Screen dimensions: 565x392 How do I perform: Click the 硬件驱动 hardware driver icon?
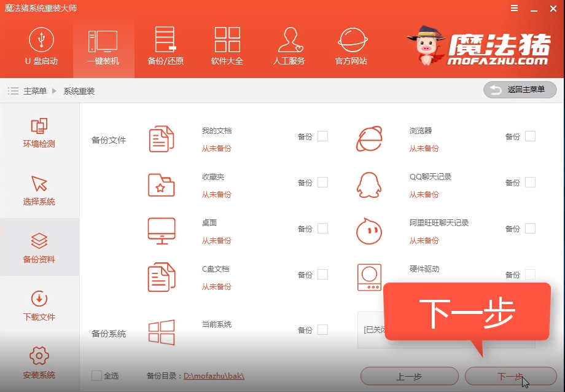point(368,276)
